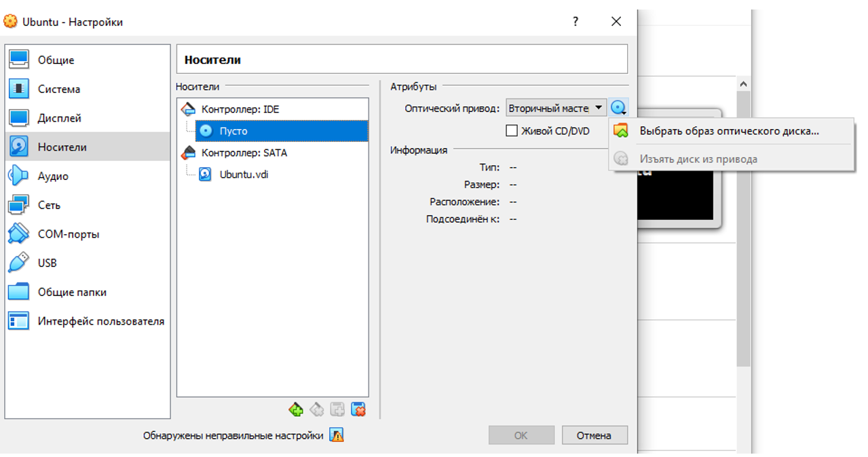
Task: Click the invalid settings warning icon
Action: pos(337,435)
